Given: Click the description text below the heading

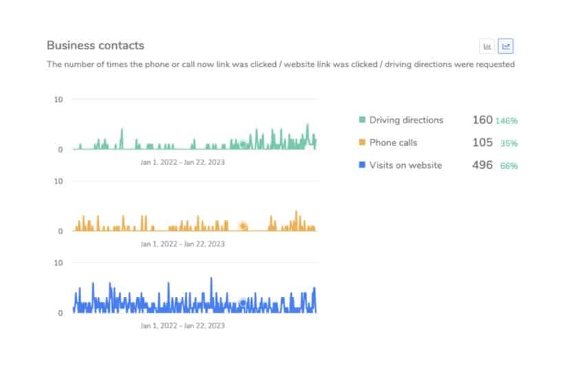Looking at the screenshot, I should 280,65.
